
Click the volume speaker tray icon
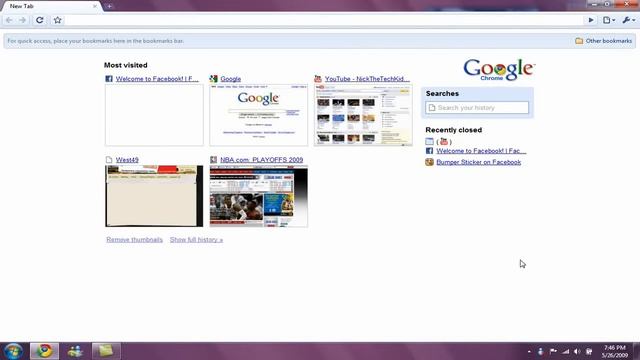click(x=577, y=351)
